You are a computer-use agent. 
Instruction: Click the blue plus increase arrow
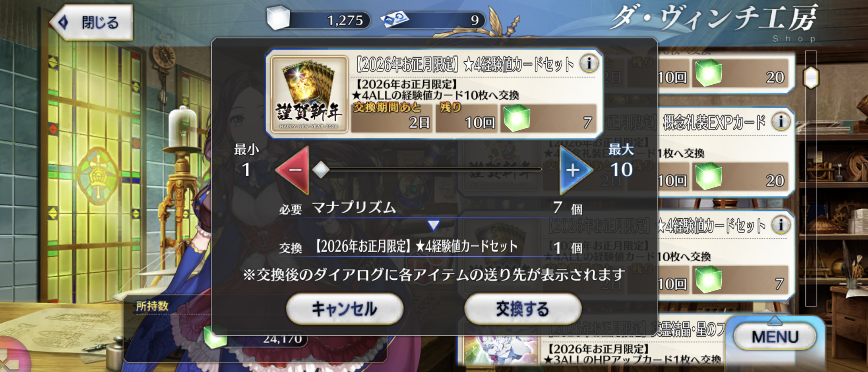(575, 170)
